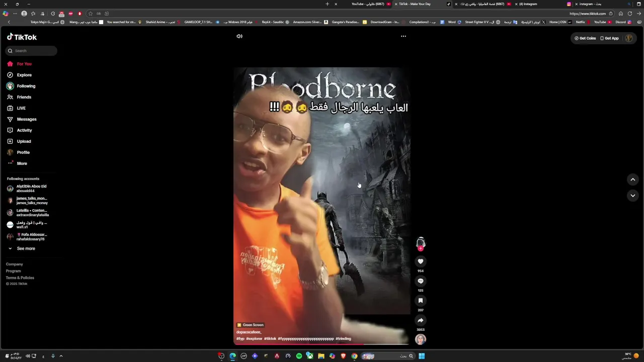Reload the page with refresh icon
This screenshot has width=644, height=362.
[x=630, y=14]
